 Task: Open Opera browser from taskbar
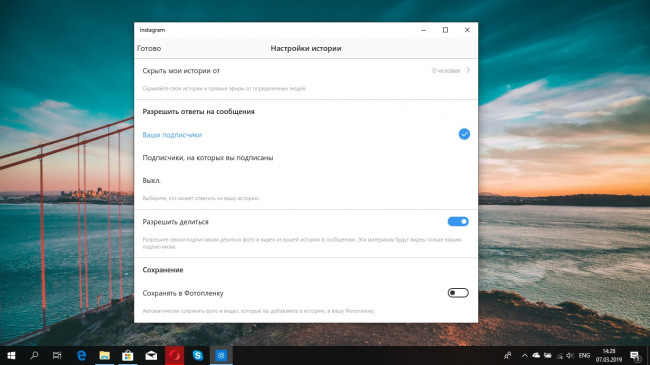click(x=175, y=355)
